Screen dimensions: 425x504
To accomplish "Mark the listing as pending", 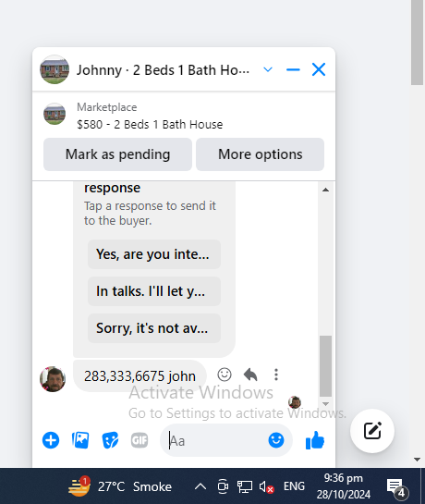I will 117,154.
